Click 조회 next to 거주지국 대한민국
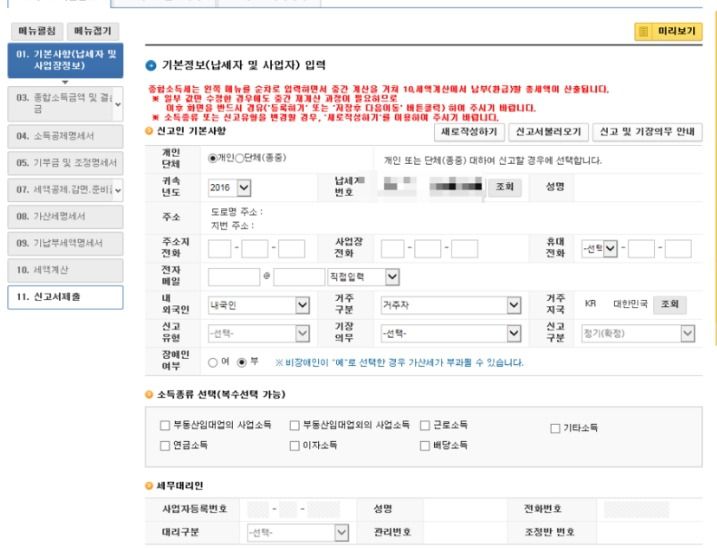The image size is (717, 548). [x=670, y=305]
